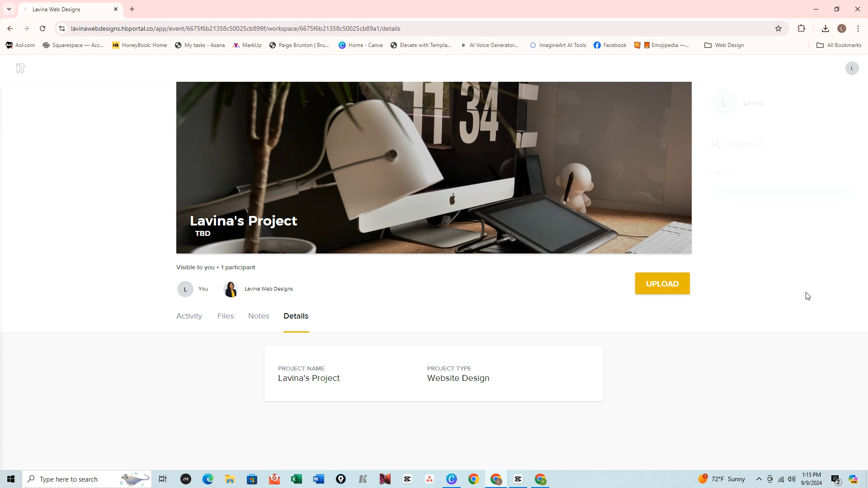
Task: Open Task View on the taskbar
Action: (x=163, y=479)
